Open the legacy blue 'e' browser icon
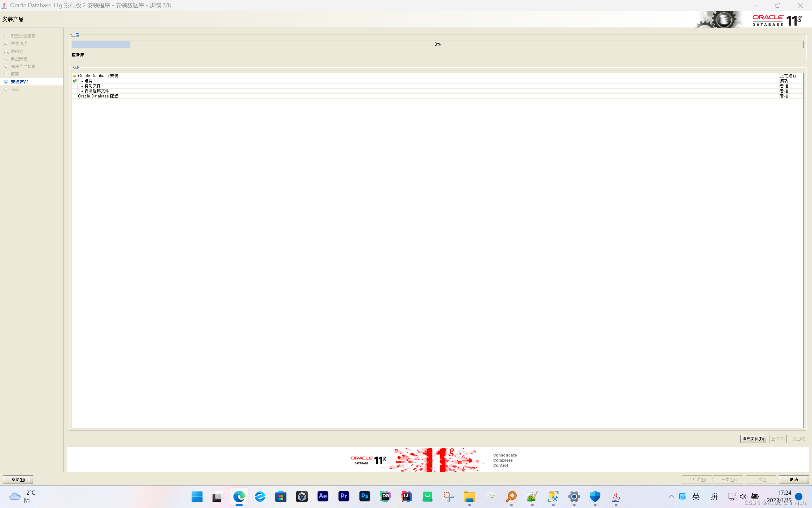 pyautogui.click(x=260, y=496)
